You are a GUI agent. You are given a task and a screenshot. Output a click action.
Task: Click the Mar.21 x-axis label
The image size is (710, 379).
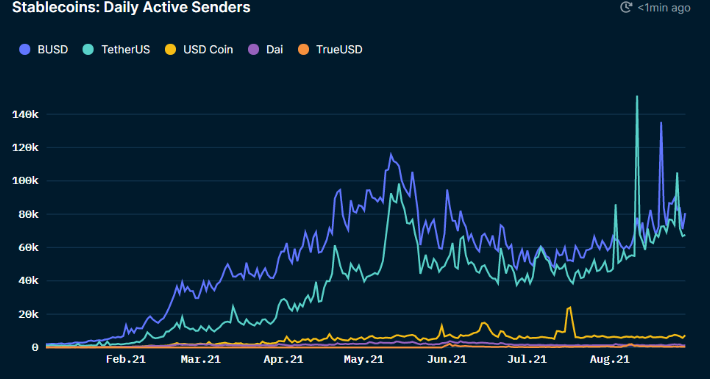(201, 360)
